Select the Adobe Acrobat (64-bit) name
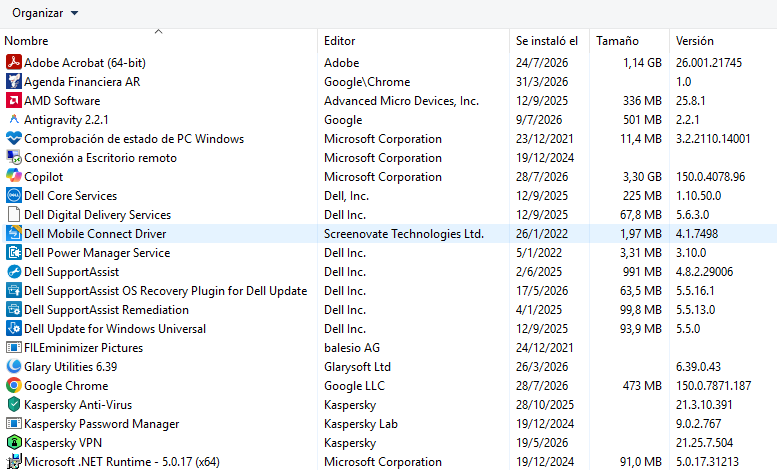Viewport: 777px width, 470px height. coord(85,63)
